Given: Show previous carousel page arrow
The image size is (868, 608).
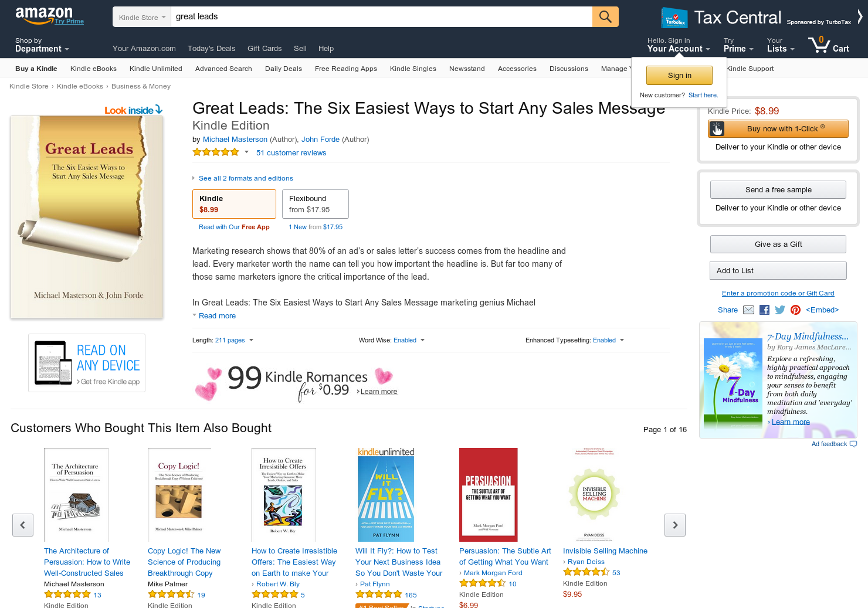Looking at the screenshot, I should [23, 525].
